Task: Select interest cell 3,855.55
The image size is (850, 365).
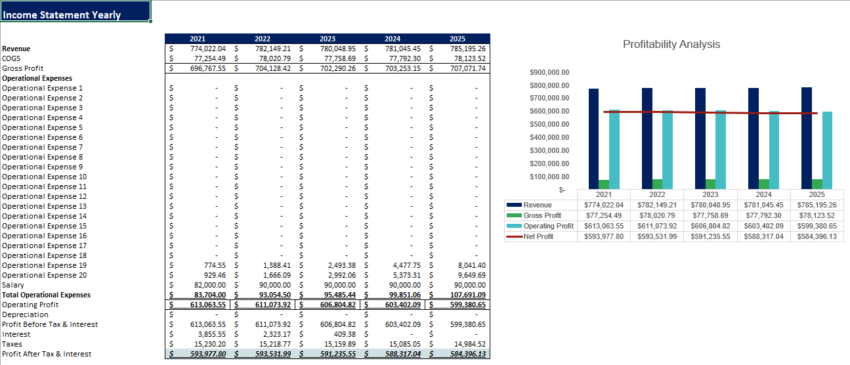Action: coord(197,334)
